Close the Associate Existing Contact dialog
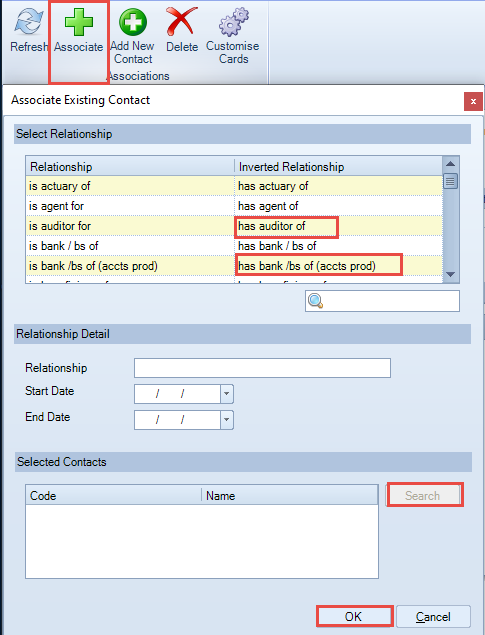Image resolution: width=485 pixels, height=635 pixels. tap(473, 101)
